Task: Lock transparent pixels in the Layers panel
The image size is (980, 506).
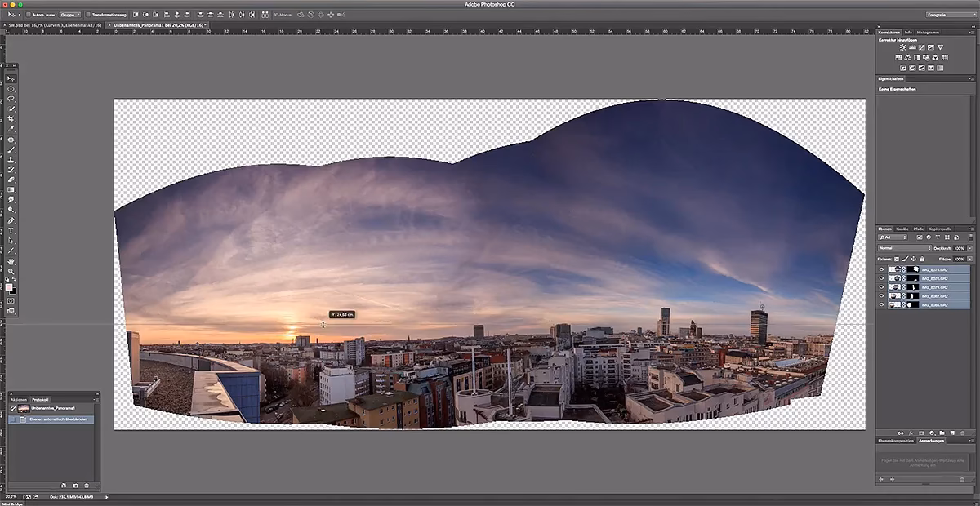Action: coord(897,258)
